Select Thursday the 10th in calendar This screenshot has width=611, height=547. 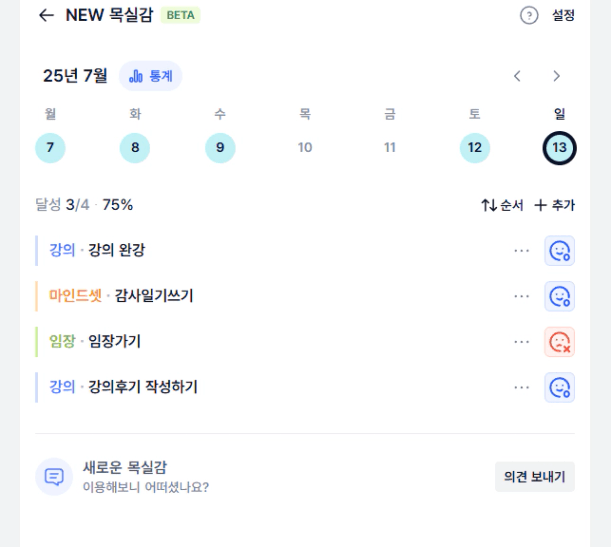[x=305, y=148]
